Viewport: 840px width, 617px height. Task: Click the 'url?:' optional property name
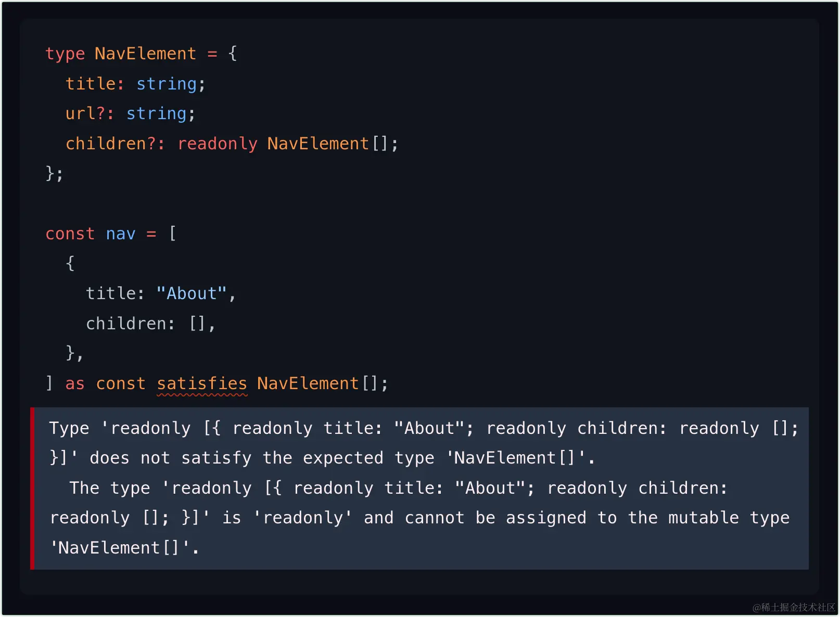[90, 113]
